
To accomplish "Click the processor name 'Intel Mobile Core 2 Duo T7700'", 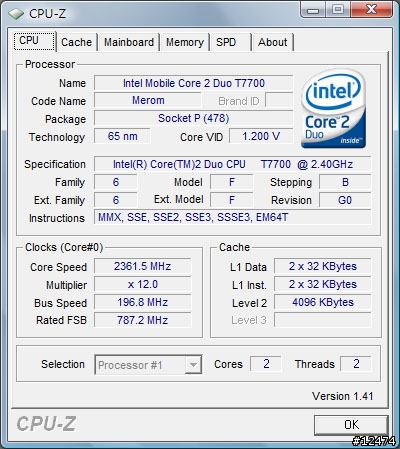I will click(x=194, y=83).
